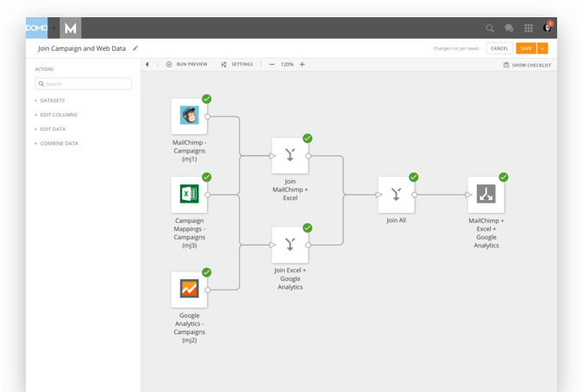The image size is (583, 392).
Task: Click the 'MailChimp - Campaigns (mj1)' label
Action: pos(189,151)
